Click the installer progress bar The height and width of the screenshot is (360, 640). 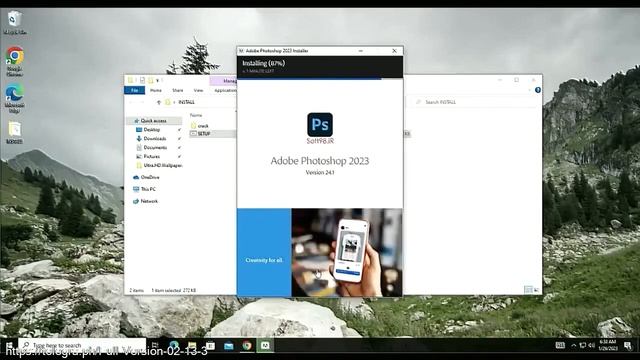[x=320, y=79]
